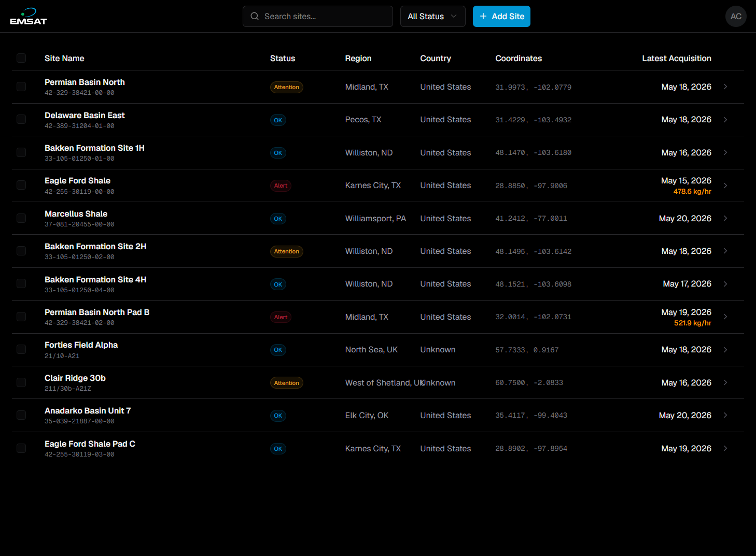Focus the Search sites input field

(x=318, y=16)
